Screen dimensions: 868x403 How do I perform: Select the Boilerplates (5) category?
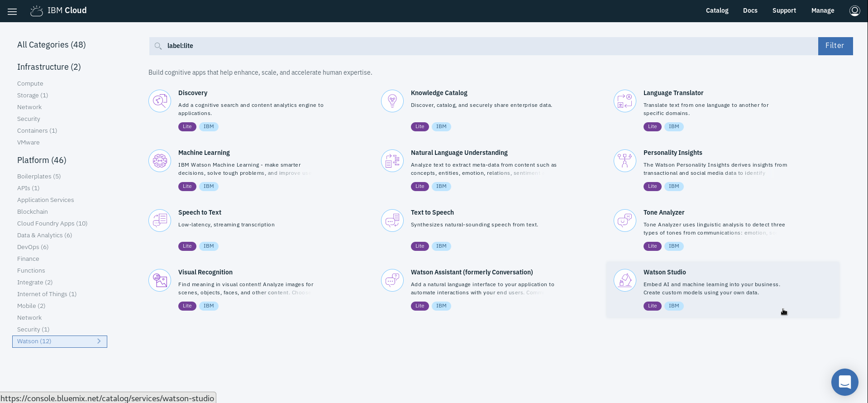tap(39, 177)
